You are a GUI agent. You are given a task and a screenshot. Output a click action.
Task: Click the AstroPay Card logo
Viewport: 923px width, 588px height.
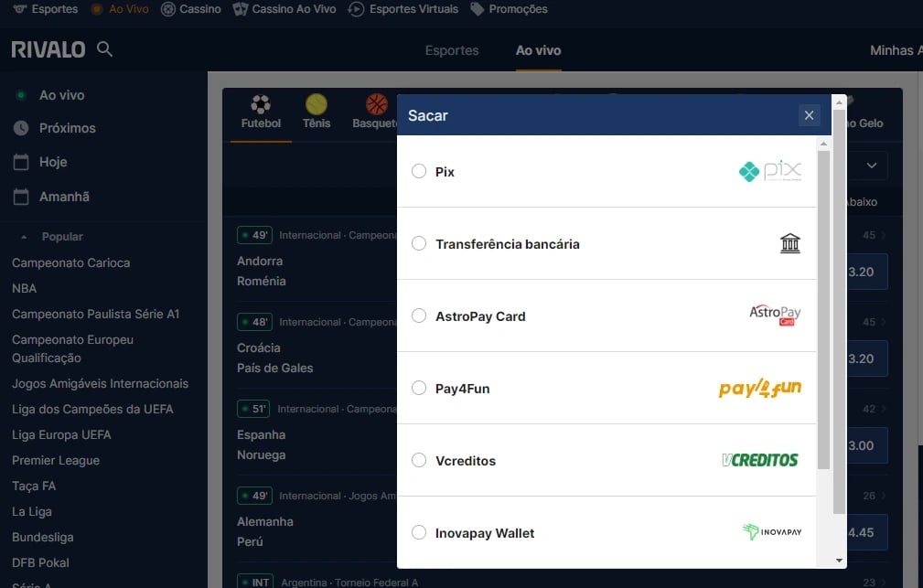(x=775, y=315)
